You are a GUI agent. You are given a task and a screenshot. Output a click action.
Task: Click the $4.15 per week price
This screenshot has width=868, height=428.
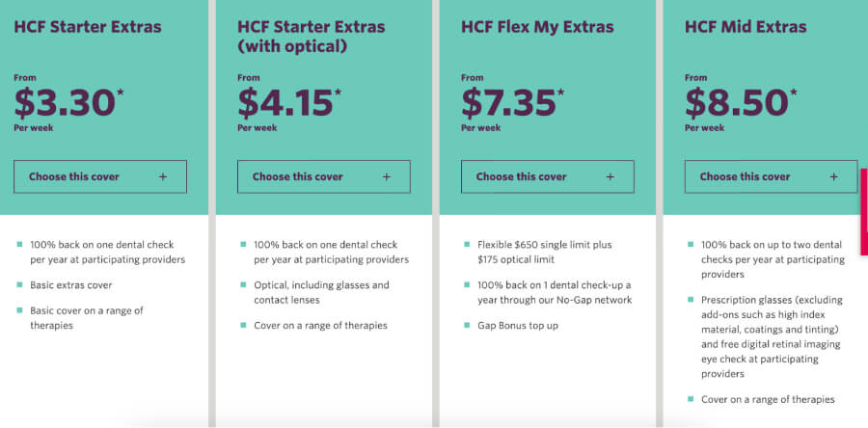pyautogui.click(x=285, y=102)
